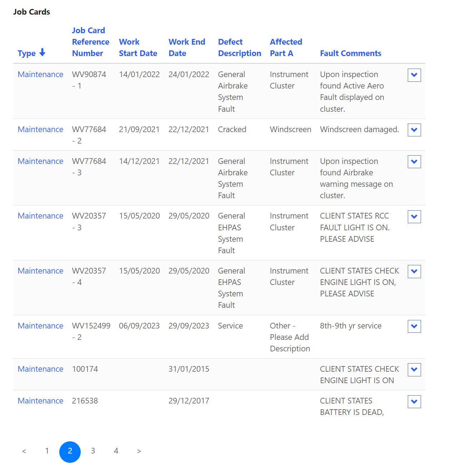Screen dimensions: 476x476
Task: Jump to page 4 of results
Action: pyautogui.click(x=116, y=451)
